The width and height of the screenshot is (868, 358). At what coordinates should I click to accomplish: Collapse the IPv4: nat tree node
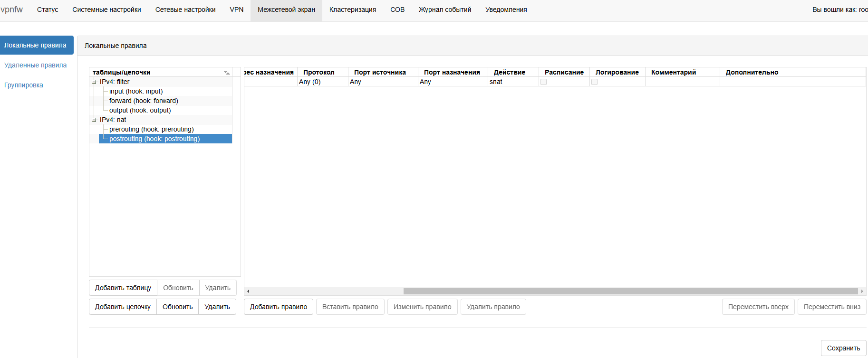coord(94,120)
